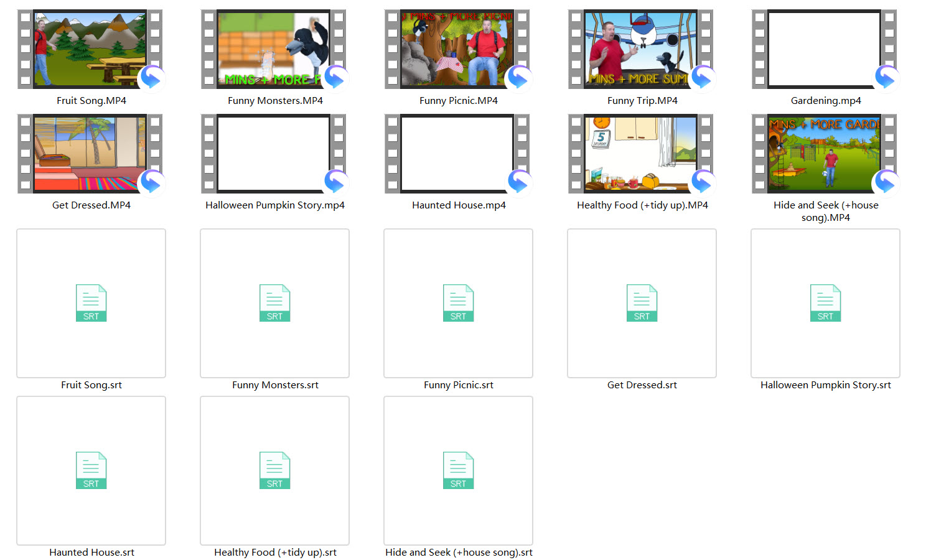Open the Funny Monsters.MP4 video file
The height and width of the screenshot is (560, 931).
click(274, 49)
